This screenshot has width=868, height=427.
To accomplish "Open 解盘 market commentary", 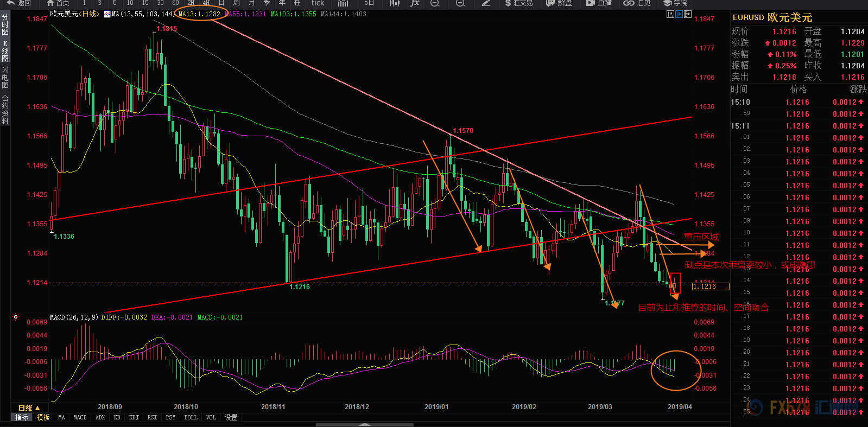I will [559, 3].
